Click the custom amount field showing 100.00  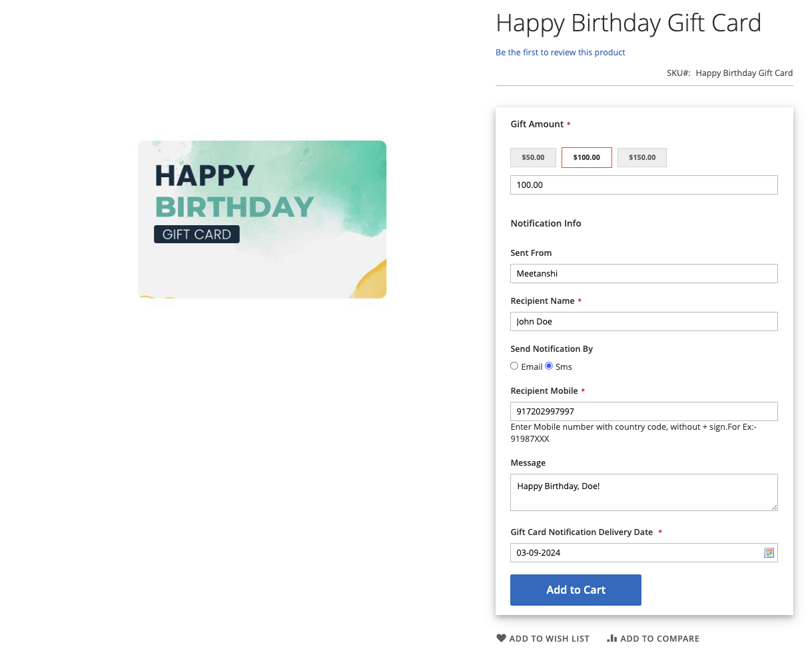point(643,185)
